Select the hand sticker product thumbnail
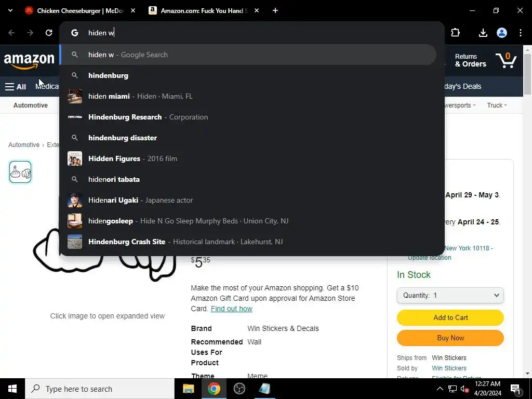Image resolution: width=532 pixels, height=399 pixels. pyautogui.click(x=20, y=172)
